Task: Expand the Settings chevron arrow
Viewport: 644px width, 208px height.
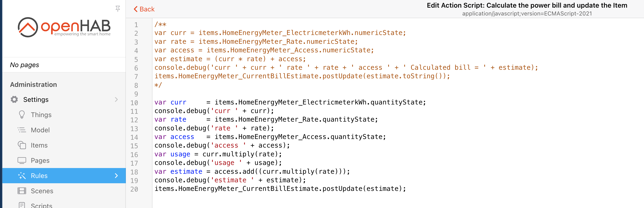Action: [x=116, y=99]
